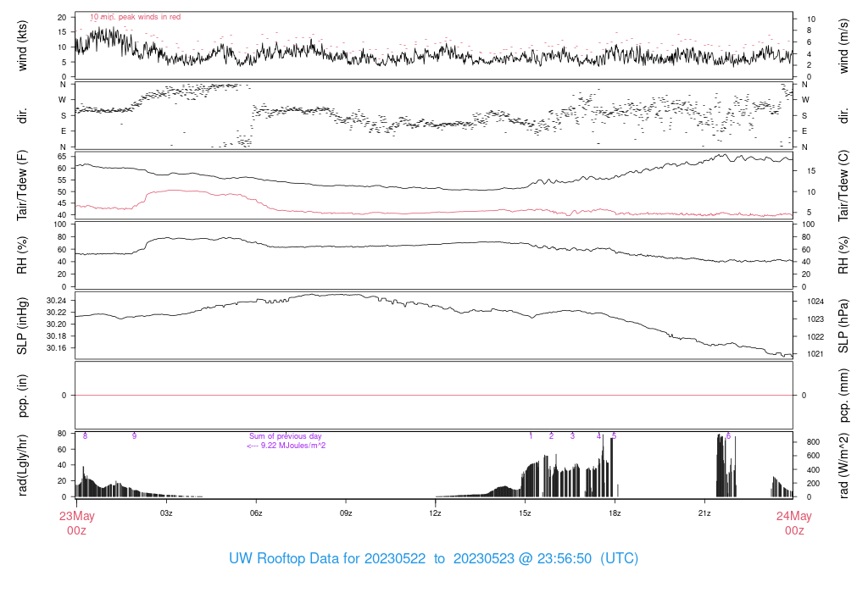
Task: Click the "pcp. (in)" axis label
Action: point(22,396)
